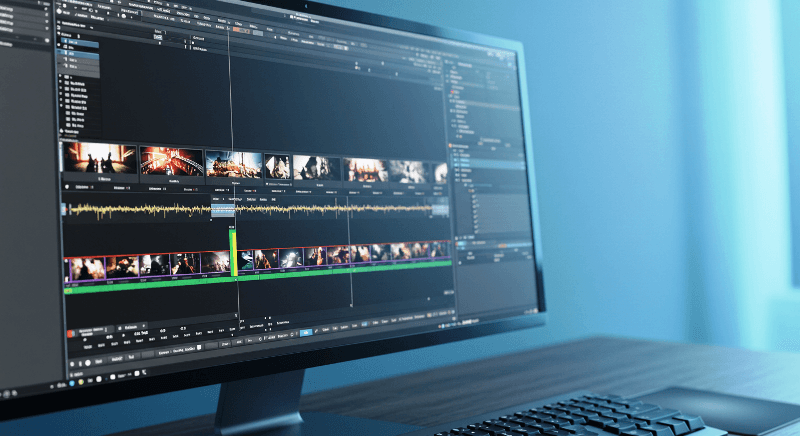Click the red square icon at the transport panel's left

(x=71, y=334)
